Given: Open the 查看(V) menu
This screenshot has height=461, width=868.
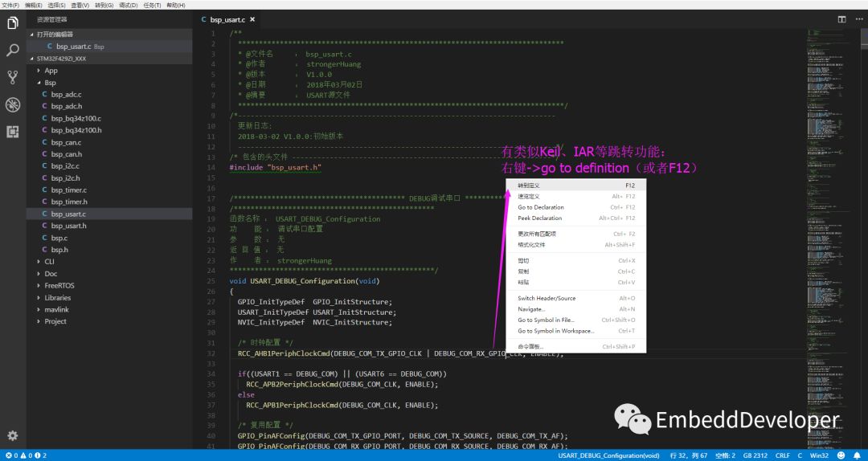Looking at the screenshot, I should pyautogui.click(x=80, y=5).
